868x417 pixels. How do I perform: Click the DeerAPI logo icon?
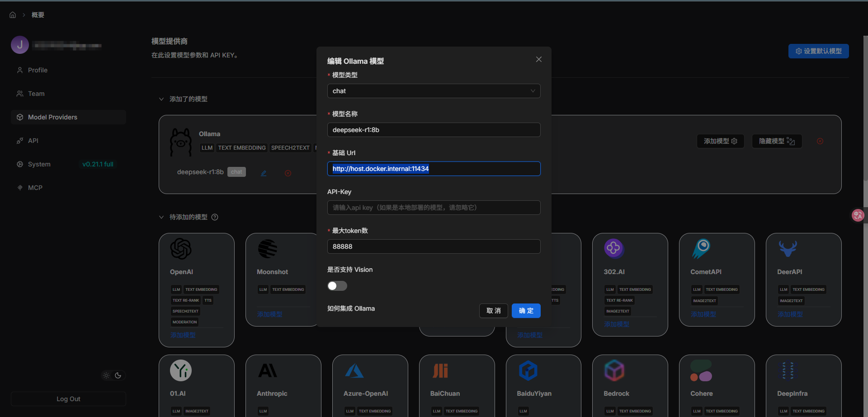[x=788, y=248]
